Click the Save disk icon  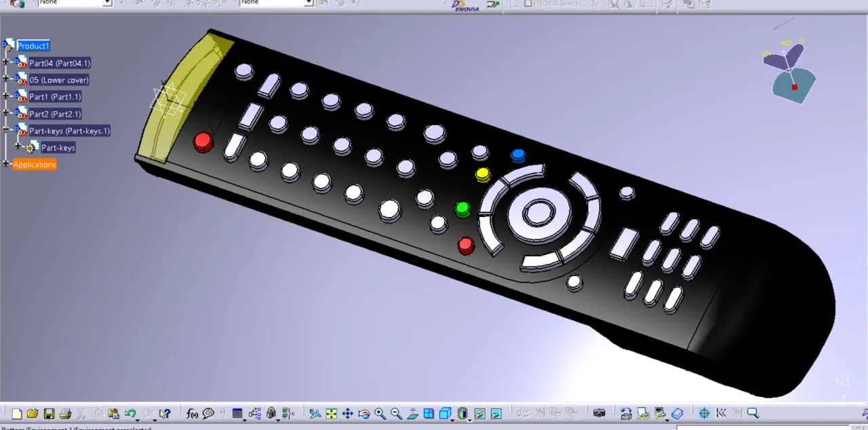pos(49,414)
